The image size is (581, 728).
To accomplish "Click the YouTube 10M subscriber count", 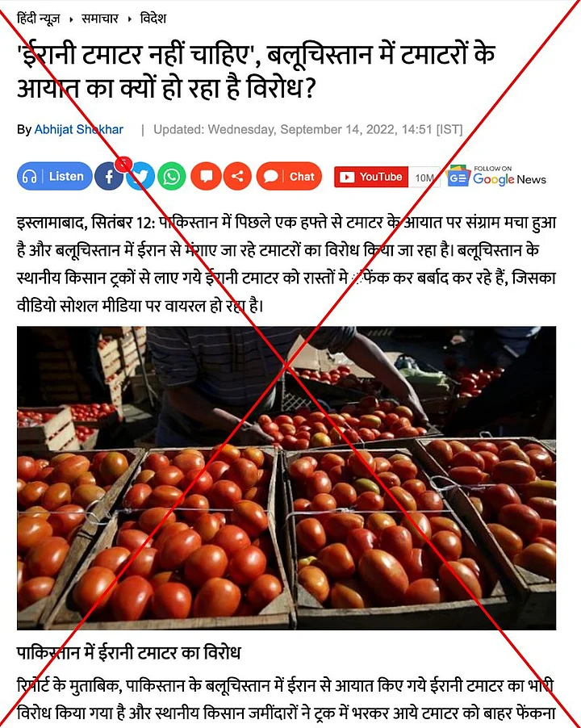I will (x=424, y=178).
